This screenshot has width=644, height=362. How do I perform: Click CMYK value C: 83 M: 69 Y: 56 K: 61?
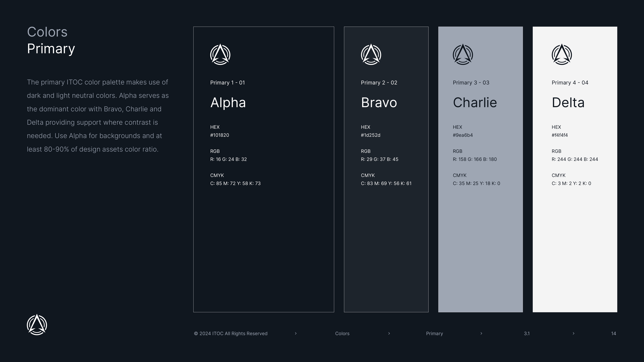[x=386, y=183]
